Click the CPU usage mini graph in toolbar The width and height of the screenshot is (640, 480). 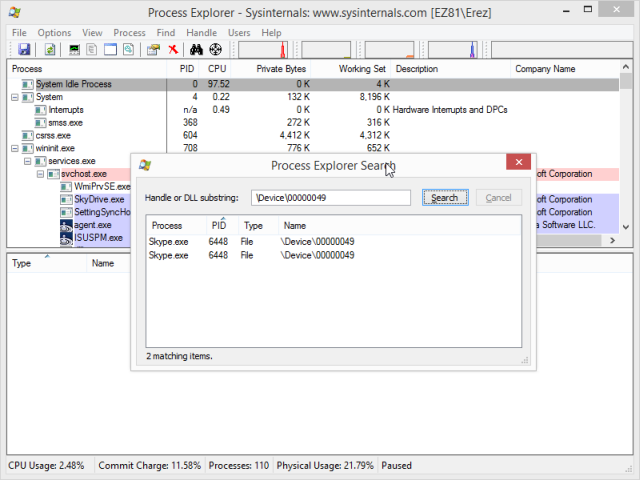(x=263, y=50)
